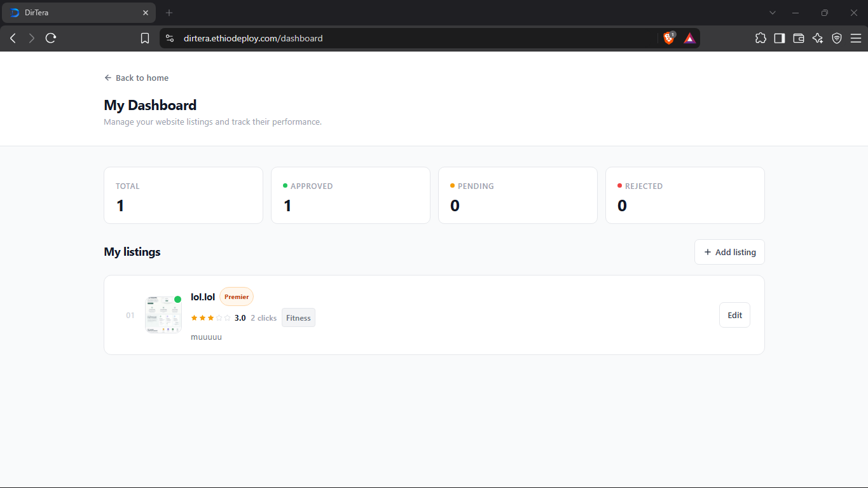868x488 pixels.
Task: Open the lol.lol listing thumbnail
Action: [x=163, y=314]
